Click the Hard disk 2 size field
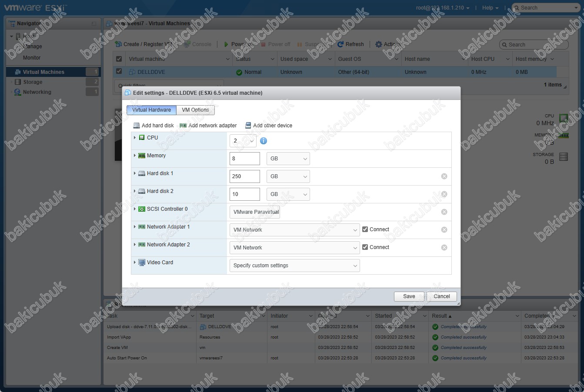This screenshot has width=584, height=392. (x=245, y=194)
